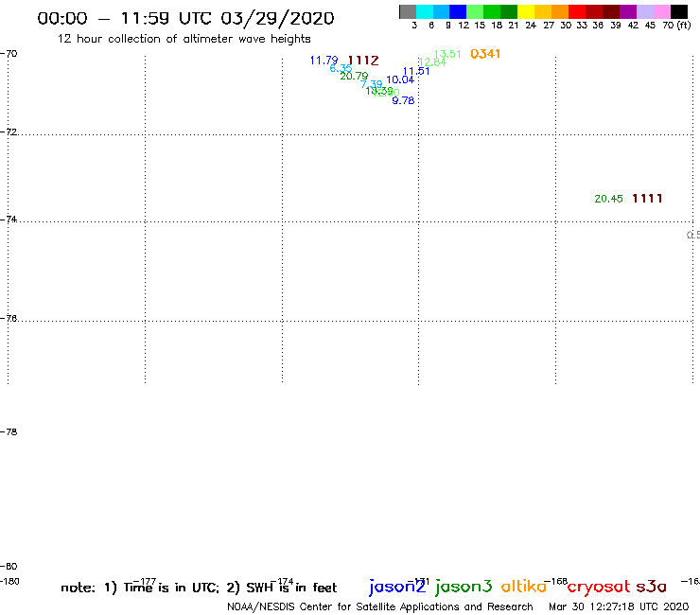700x615 pixels.
Task: Click the light blue value 6.35
Action: [341, 68]
